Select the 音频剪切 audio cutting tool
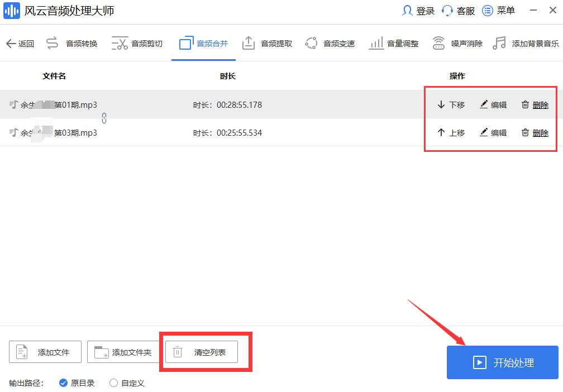Screen dimensions: 563x392 (138, 42)
